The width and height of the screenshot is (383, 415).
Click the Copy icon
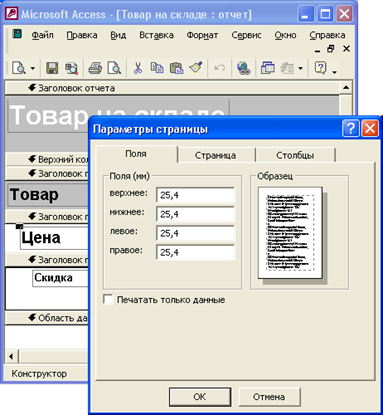pyautogui.click(x=157, y=68)
